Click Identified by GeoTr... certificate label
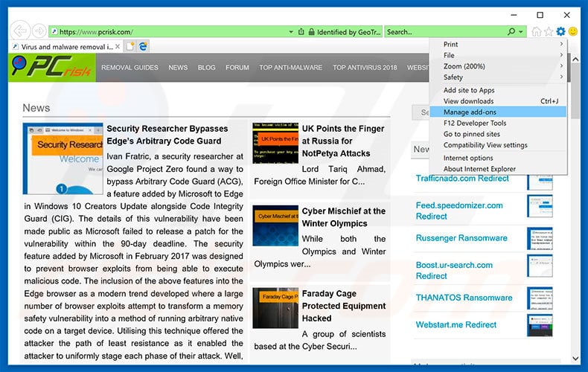Screen dimensions: 588x372 [348, 32]
